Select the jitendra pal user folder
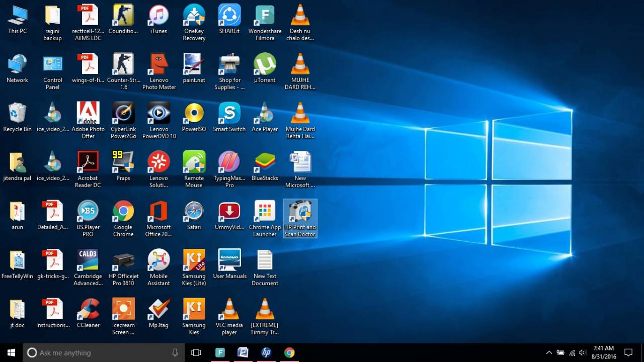 [x=17, y=166]
